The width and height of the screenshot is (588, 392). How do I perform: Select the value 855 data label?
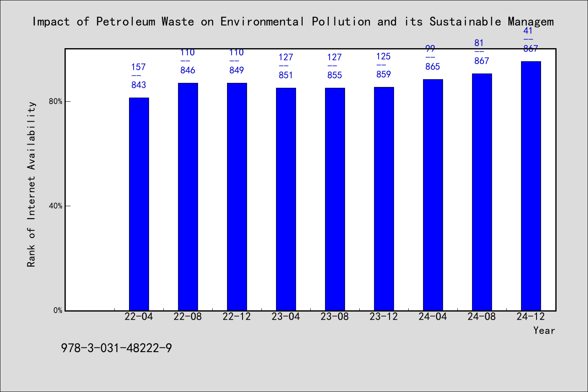pos(334,75)
